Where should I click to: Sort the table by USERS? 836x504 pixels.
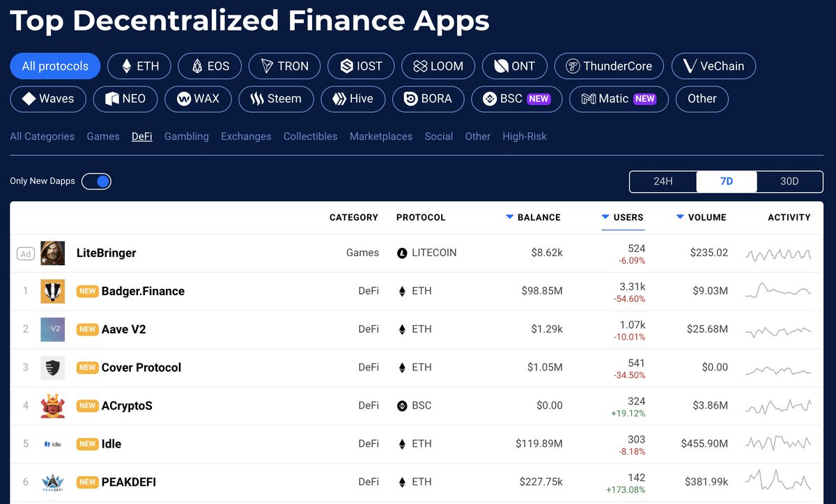point(623,217)
